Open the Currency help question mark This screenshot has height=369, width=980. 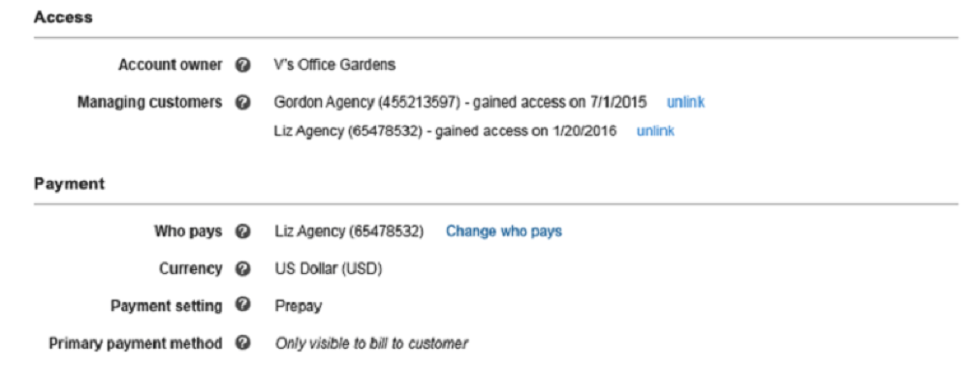pos(243,269)
